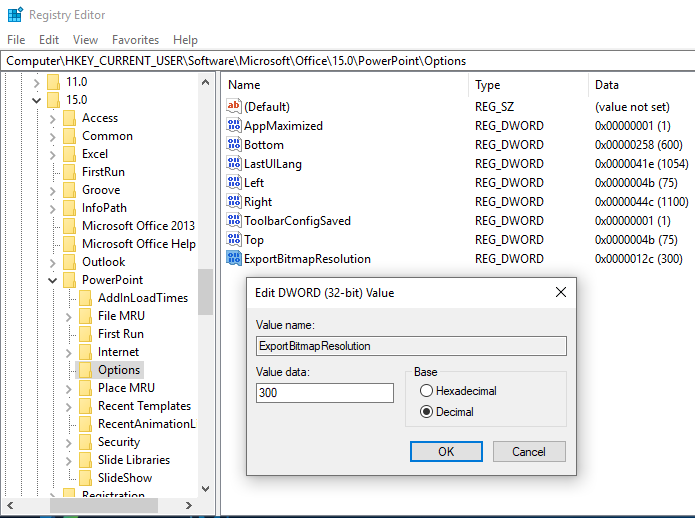Open the View menu
Screen dimensions: 695x518
pos(85,40)
